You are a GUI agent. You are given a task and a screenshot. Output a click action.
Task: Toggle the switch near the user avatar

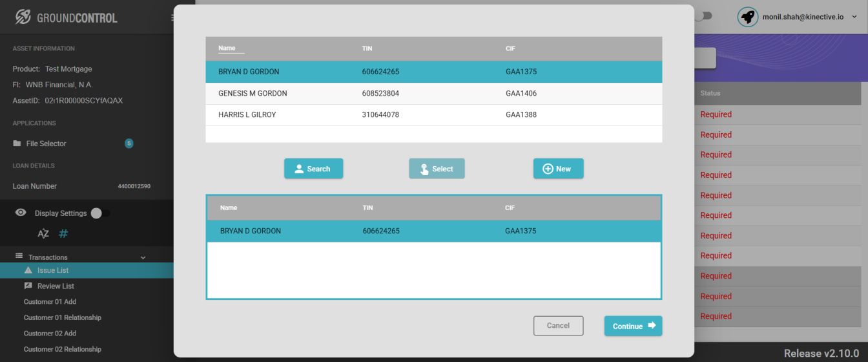click(x=703, y=16)
